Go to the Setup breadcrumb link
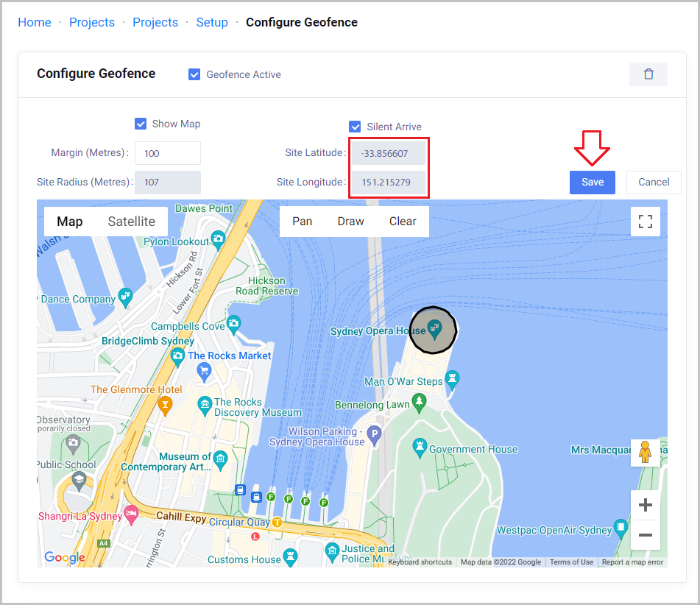This screenshot has width=700, height=605. pos(212,23)
